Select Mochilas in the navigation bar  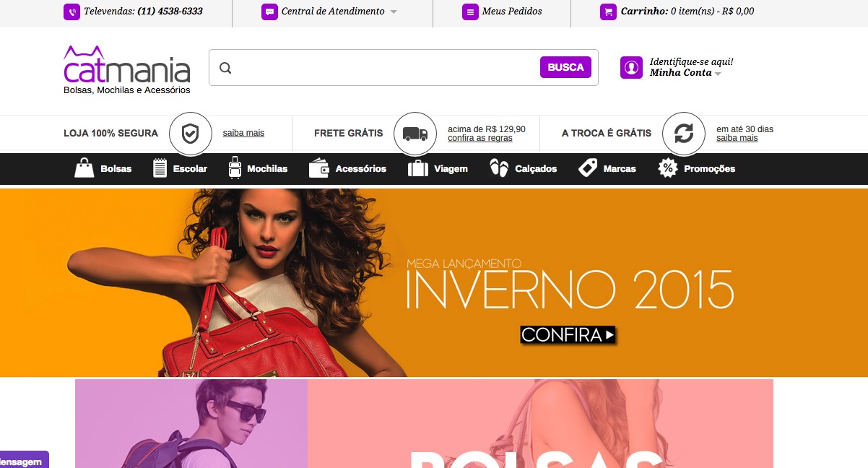tap(258, 168)
